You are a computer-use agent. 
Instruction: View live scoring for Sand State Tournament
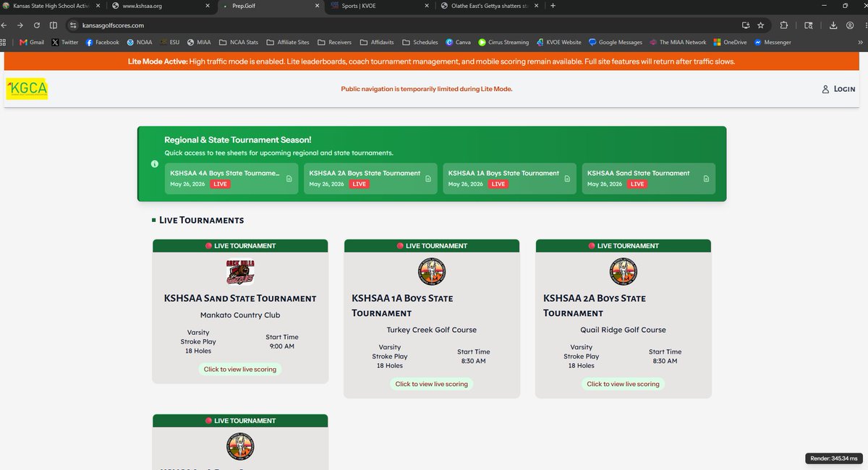click(x=240, y=369)
